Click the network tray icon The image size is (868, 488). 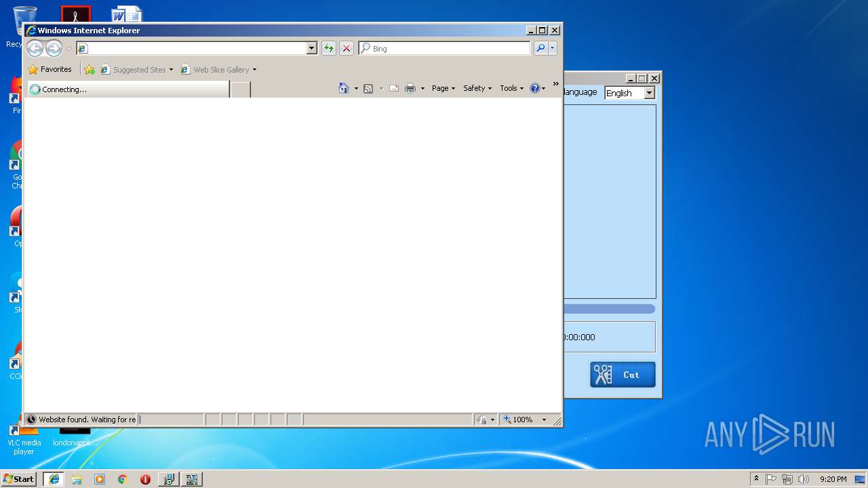[x=787, y=479]
